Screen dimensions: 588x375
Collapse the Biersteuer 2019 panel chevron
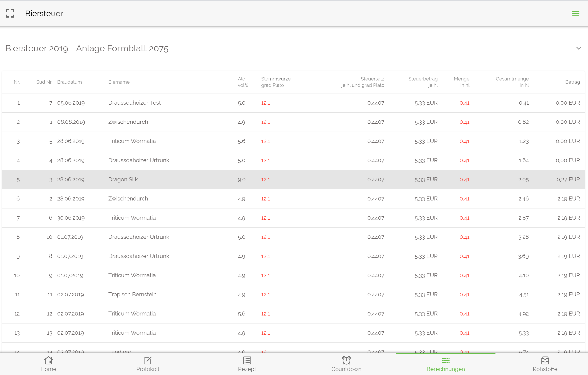click(578, 48)
